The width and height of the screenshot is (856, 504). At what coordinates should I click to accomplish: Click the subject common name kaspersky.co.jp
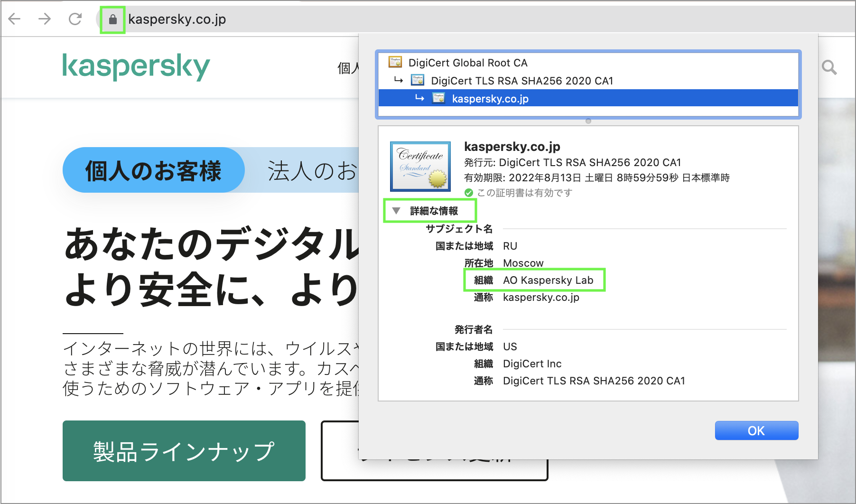coord(541,297)
